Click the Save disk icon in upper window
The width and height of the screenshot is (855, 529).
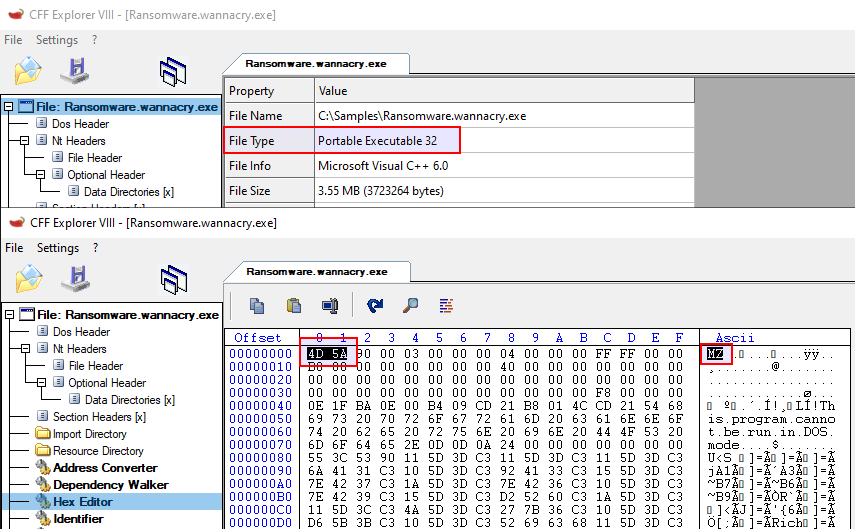pyautogui.click(x=75, y=71)
